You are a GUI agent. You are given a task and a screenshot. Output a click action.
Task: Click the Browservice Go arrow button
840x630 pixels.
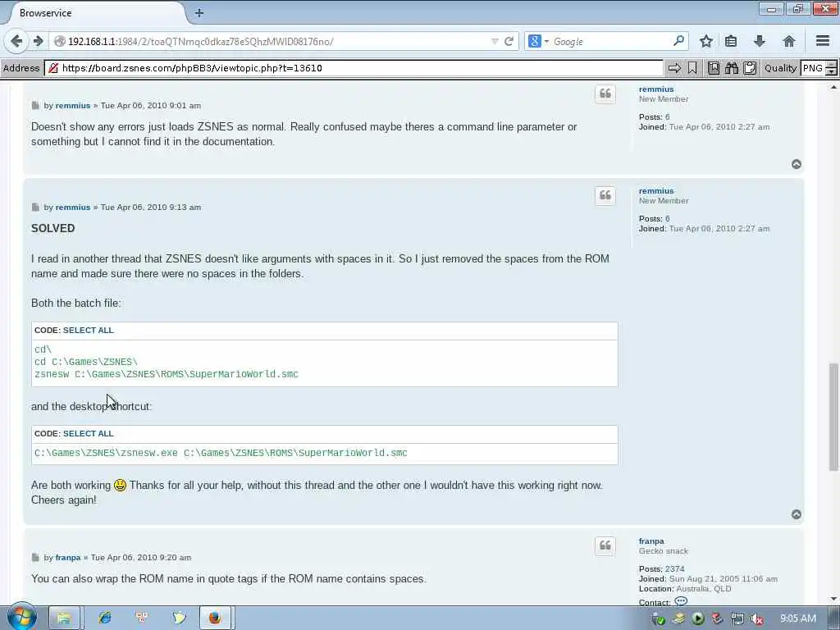pos(674,68)
